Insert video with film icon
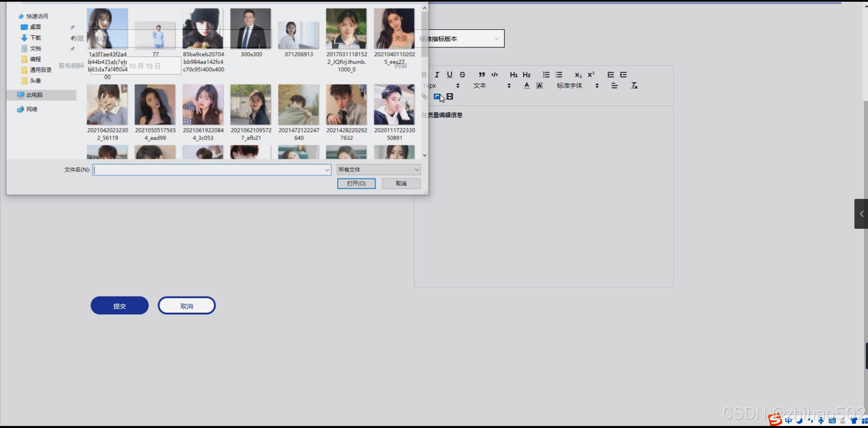The image size is (868, 428). [x=450, y=97]
